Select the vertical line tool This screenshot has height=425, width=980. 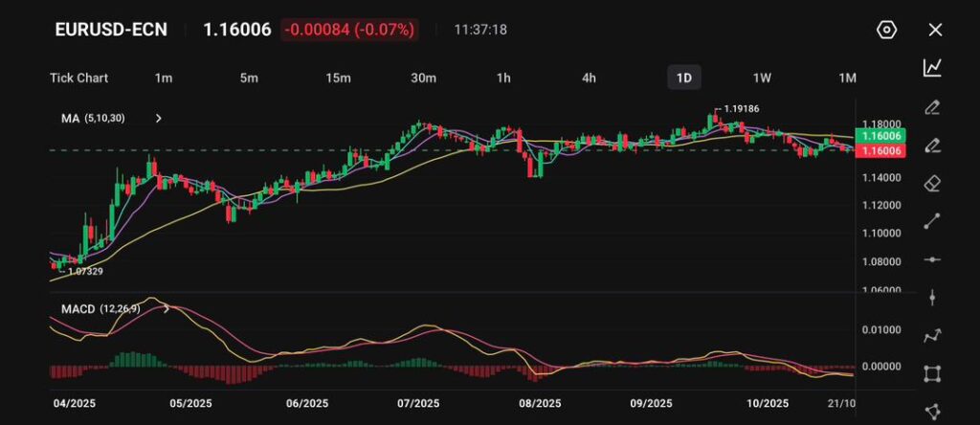click(x=933, y=298)
